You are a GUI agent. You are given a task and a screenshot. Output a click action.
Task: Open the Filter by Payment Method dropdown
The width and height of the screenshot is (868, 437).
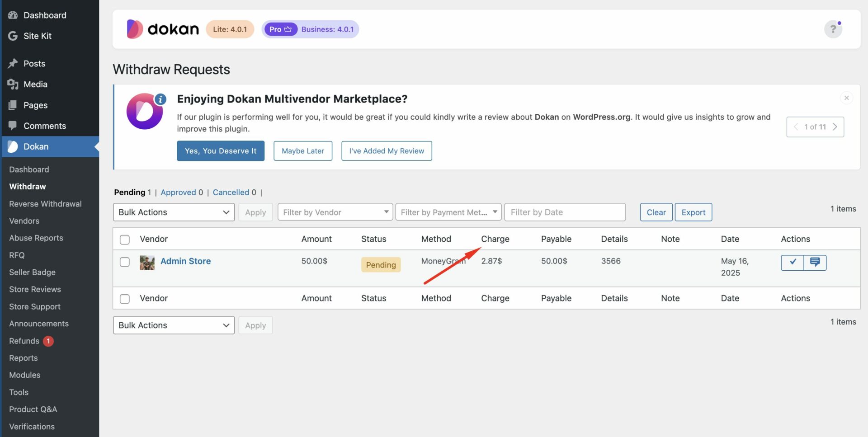click(448, 212)
